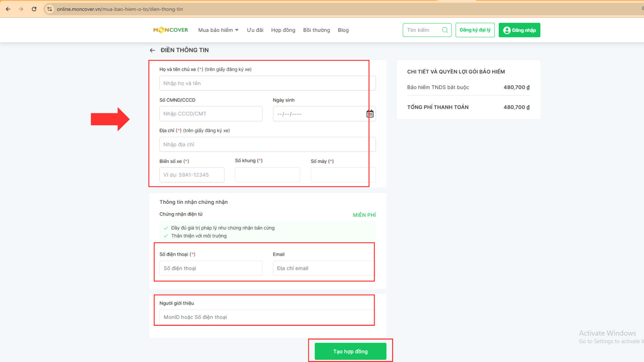Viewport: 644px width, 362px height.
Task: Open the Bồi thường menu item
Action: (316, 30)
